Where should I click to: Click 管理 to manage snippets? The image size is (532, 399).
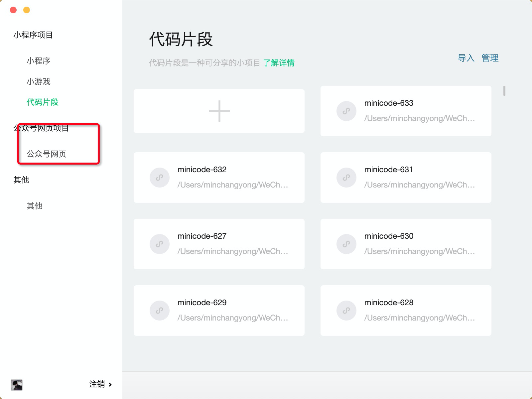click(490, 58)
